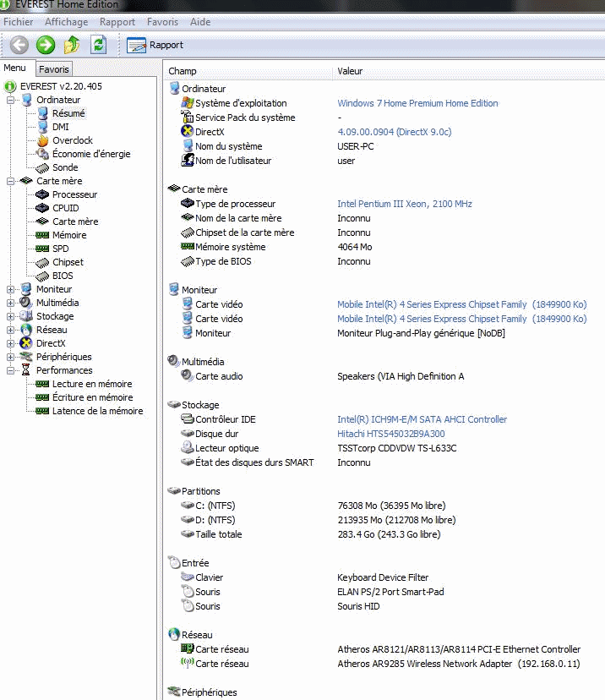Select Latence de la mémoire icon
This screenshot has height=700, width=605.
42,411
